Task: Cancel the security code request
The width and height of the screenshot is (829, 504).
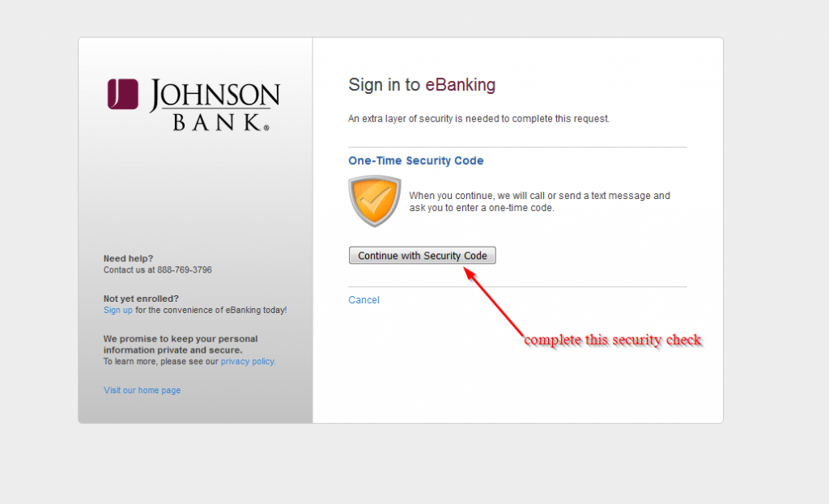Action: 363,300
